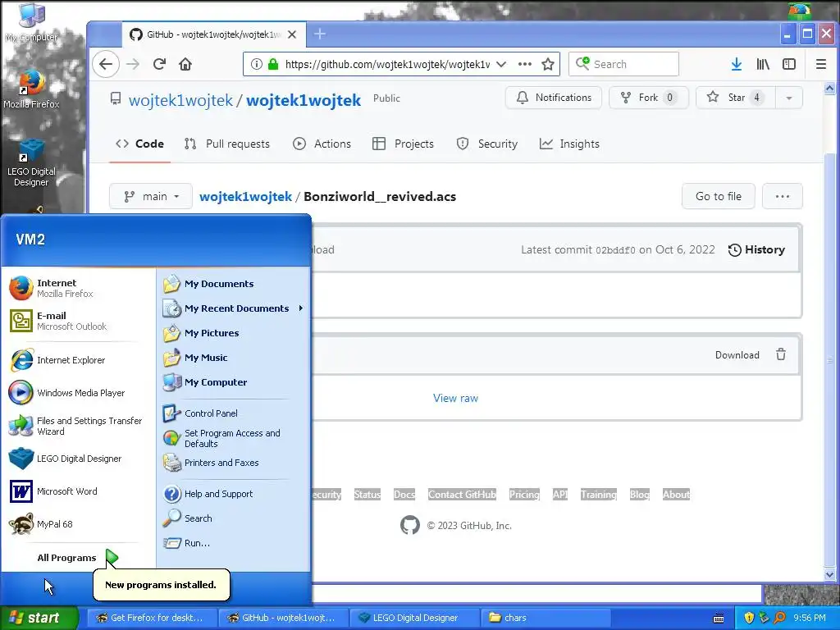Open Mozilla Firefox desktop shortcut
The width and height of the screenshot is (840, 630).
click(32, 89)
